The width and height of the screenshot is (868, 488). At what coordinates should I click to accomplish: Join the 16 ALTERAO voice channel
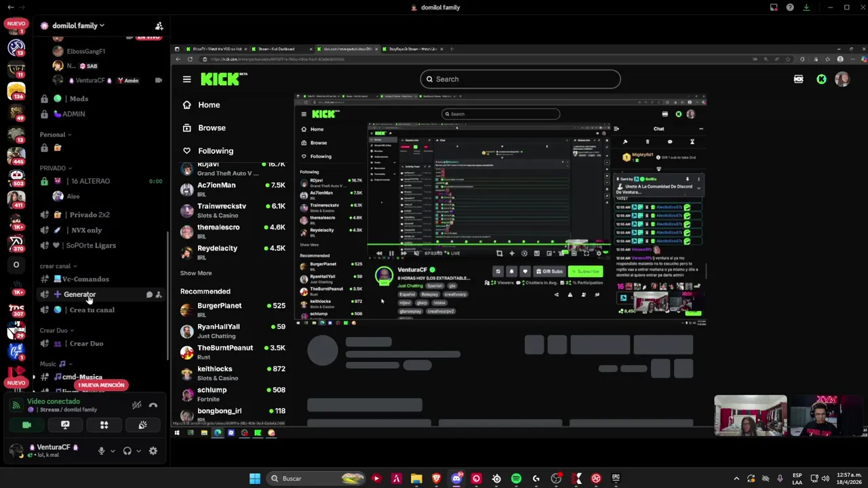pos(100,181)
